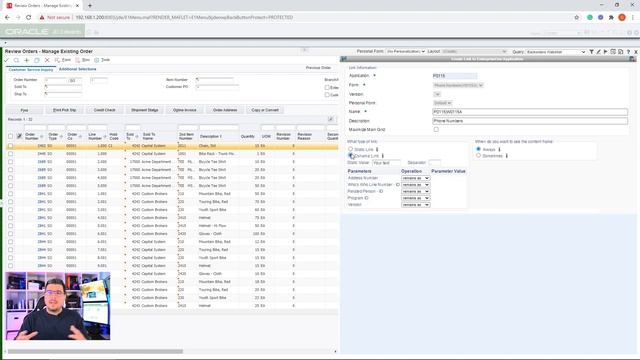Click into the Description field Phone Numbers
Screen dimensions: 640x360
tap(530, 121)
